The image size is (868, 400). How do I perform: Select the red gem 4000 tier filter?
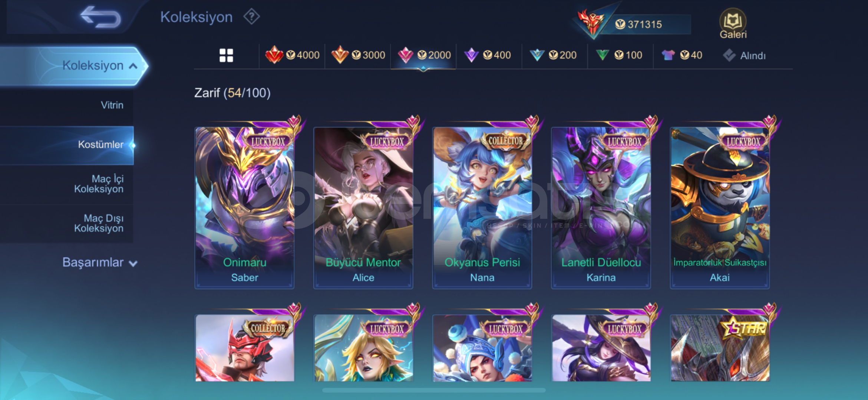tap(292, 55)
